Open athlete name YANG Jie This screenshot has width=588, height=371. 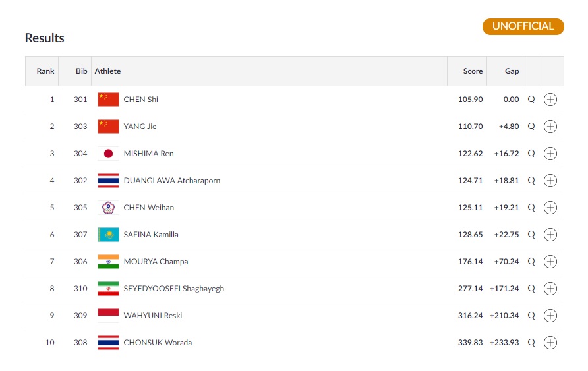click(140, 127)
